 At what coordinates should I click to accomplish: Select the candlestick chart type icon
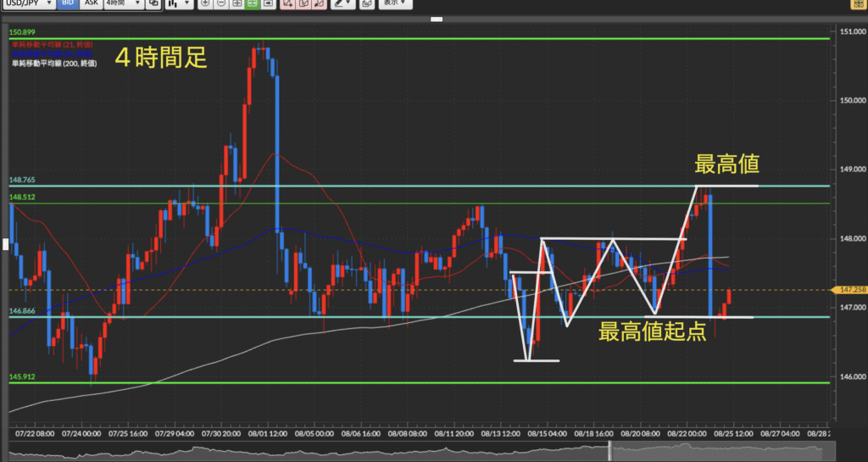(173, 3)
